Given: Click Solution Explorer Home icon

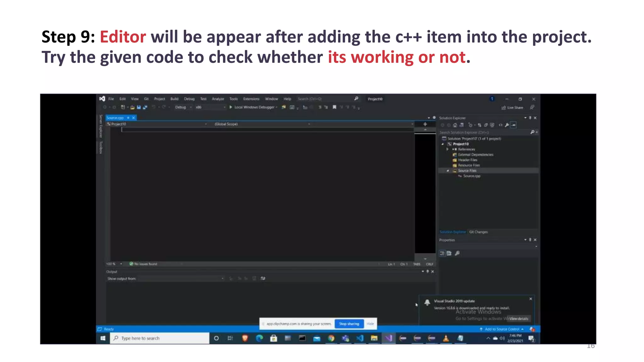Looking at the screenshot, I should point(455,125).
